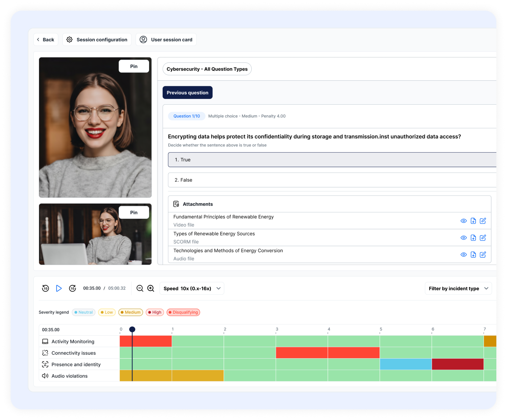This screenshot has width=507, height=420.
Task: Click the timeline playhead marker handle
Action: [x=132, y=330]
